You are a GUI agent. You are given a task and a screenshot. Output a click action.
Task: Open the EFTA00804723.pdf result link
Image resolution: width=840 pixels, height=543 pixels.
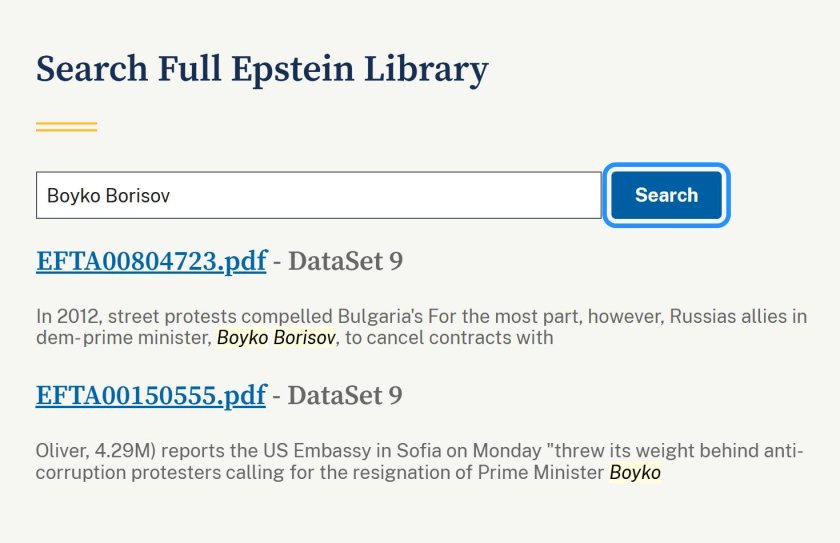[x=151, y=262]
